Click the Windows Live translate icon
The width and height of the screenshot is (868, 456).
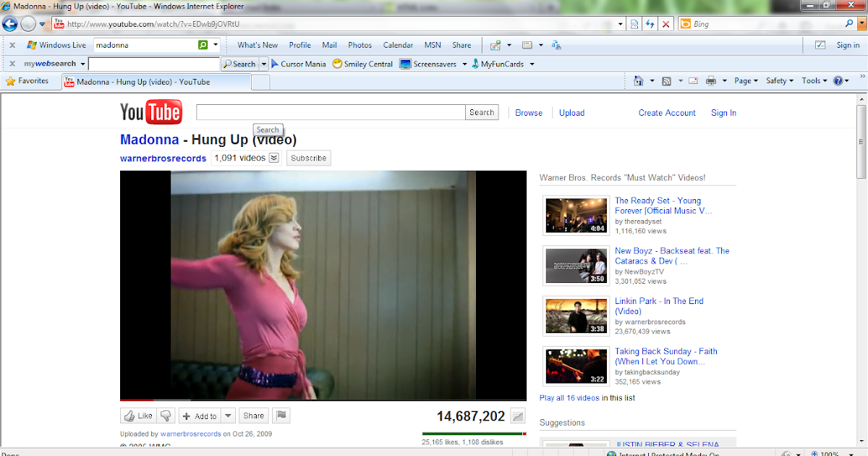click(556, 45)
